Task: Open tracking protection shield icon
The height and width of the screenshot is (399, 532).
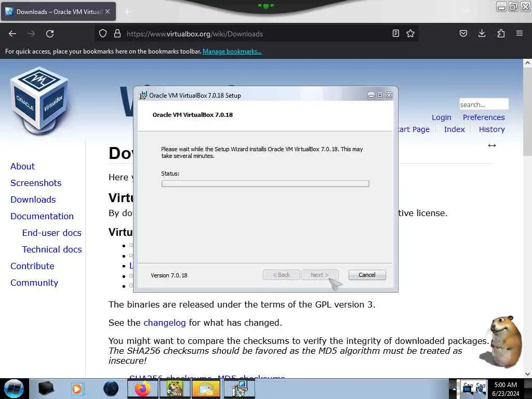Action: pos(103,34)
